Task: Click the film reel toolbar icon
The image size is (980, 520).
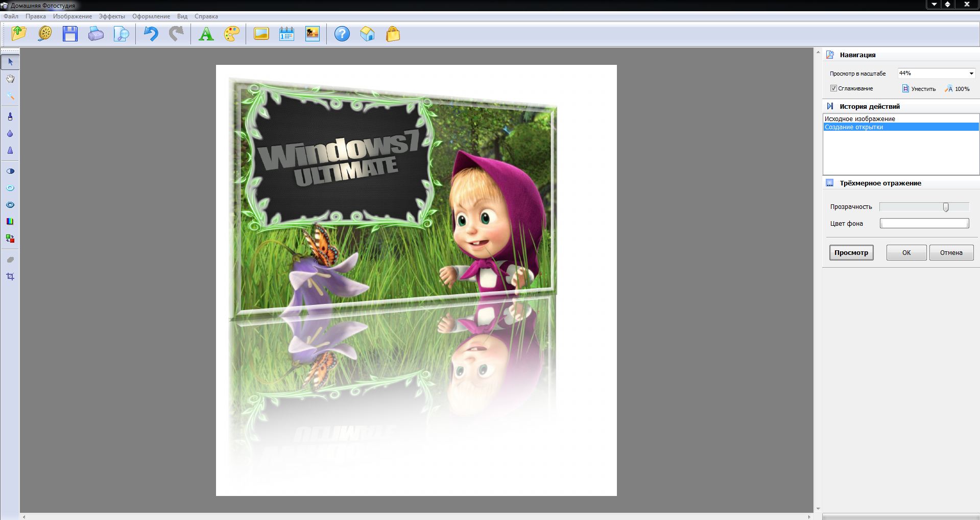Action: click(45, 34)
